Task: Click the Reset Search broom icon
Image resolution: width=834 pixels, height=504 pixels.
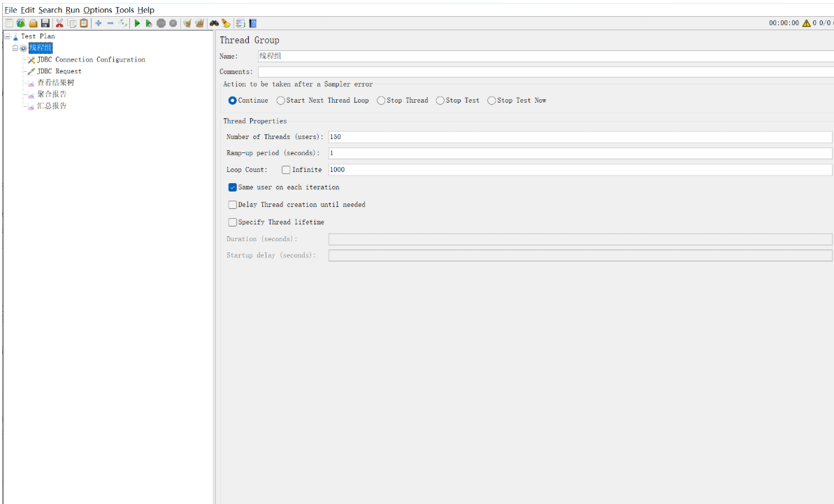Action: point(226,23)
